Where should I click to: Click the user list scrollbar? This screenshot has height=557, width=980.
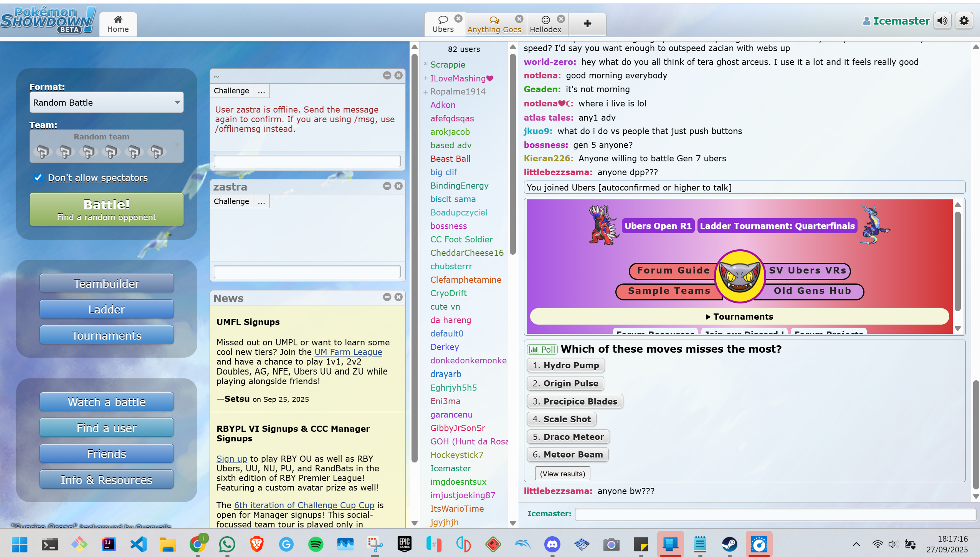pyautogui.click(x=512, y=154)
